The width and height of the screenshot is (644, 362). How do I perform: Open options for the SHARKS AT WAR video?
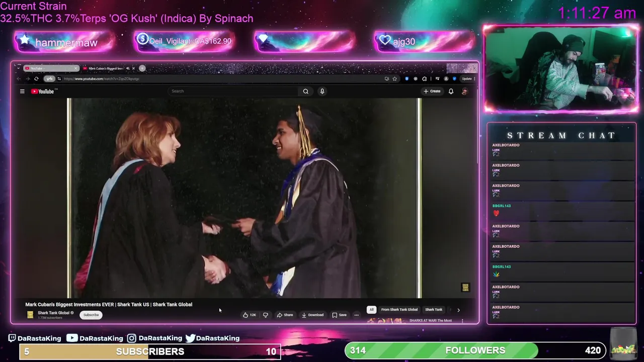(x=462, y=321)
